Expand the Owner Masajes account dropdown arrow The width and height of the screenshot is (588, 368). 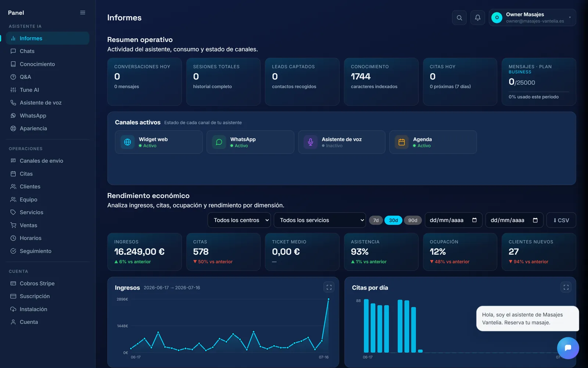(570, 17)
